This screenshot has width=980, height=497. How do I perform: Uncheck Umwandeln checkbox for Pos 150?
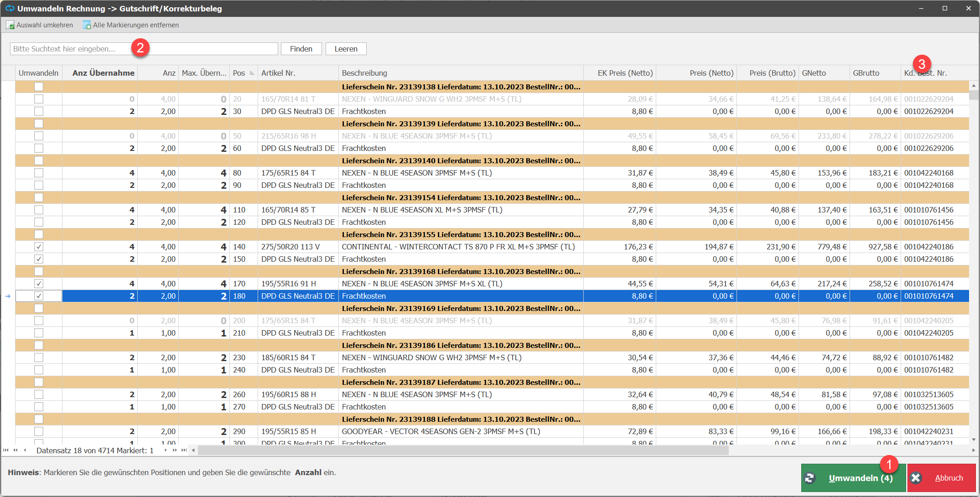tap(39, 259)
